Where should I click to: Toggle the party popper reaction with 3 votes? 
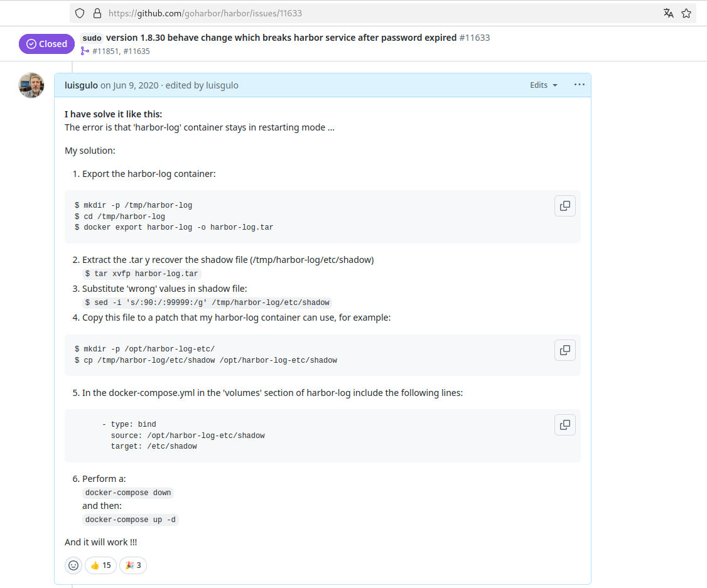(133, 565)
